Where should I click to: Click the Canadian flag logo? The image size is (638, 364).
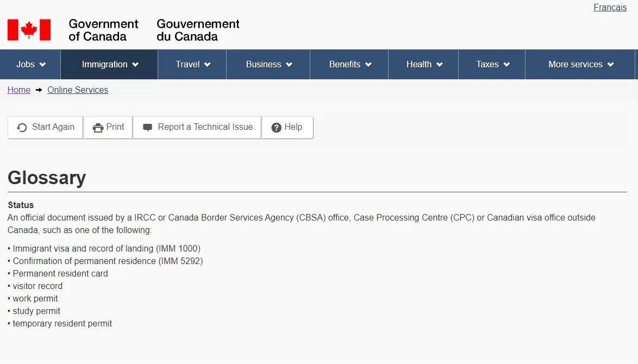pos(29,30)
